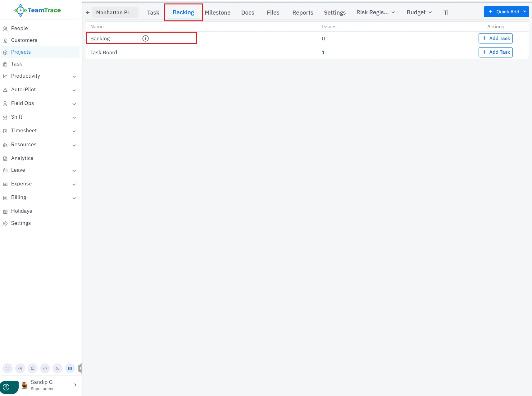
Task: Click the refresh sync icon
Action: [45, 368]
